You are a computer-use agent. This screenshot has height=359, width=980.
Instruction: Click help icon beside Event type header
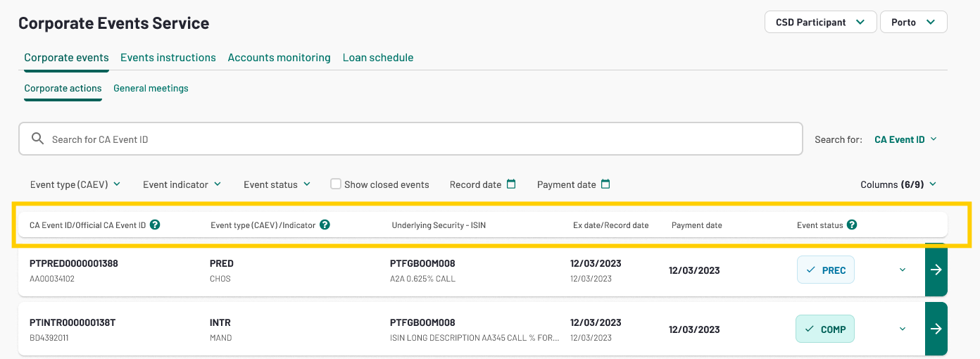[x=325, y=225]
